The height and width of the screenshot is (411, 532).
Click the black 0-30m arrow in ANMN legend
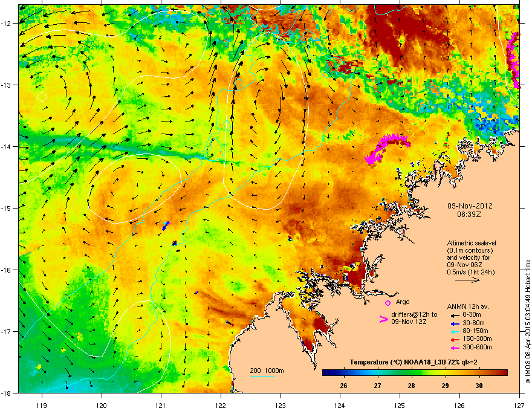point(455,315)
